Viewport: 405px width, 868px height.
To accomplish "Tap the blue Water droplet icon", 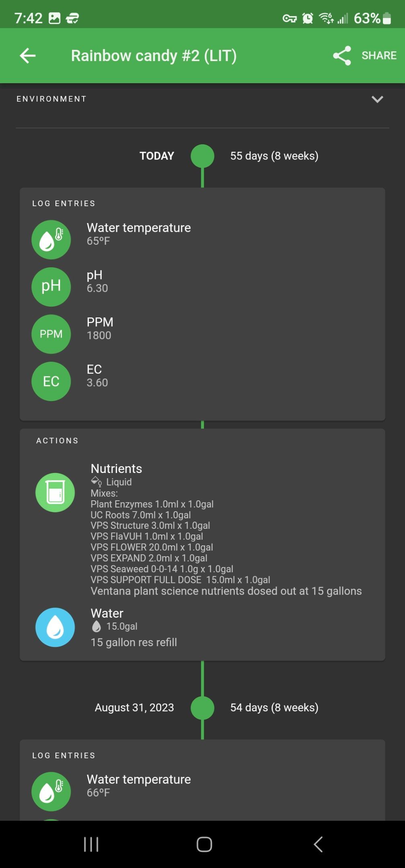I will [55, 627].
